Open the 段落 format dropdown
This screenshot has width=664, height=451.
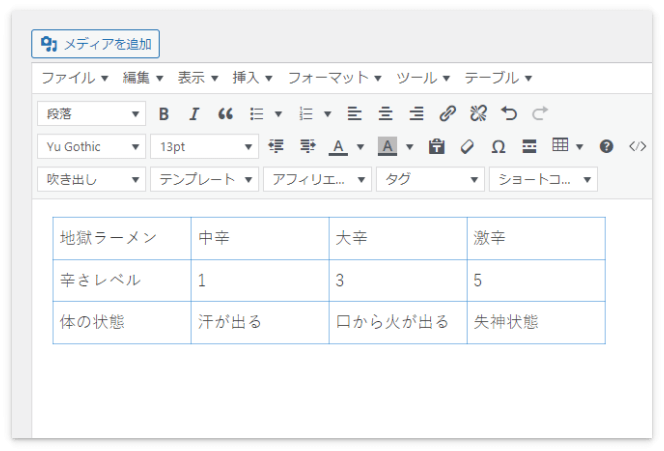(x=91, y=113)
